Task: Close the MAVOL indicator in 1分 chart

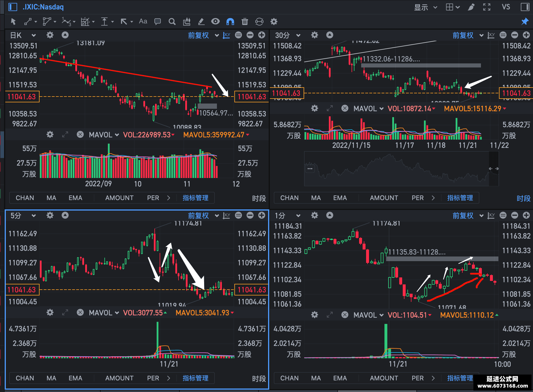Action: point(345,315)
